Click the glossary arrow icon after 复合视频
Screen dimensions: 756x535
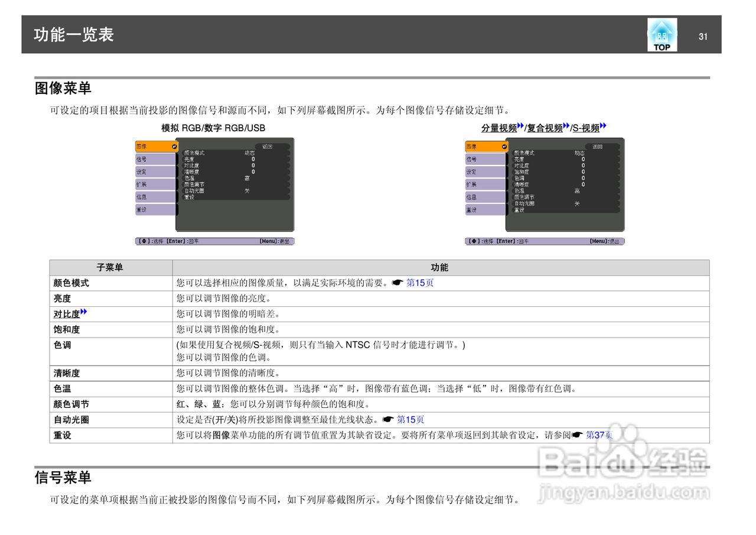566,126
